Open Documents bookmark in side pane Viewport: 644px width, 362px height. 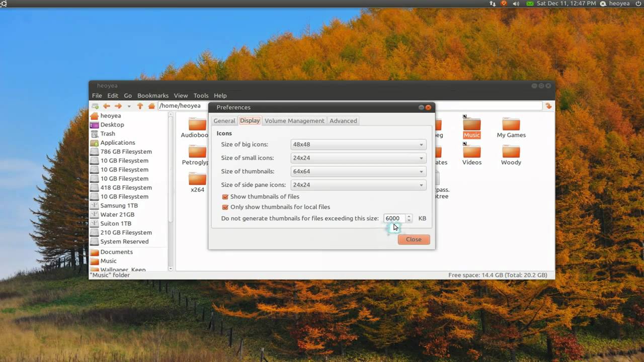(x=111, y=252)
